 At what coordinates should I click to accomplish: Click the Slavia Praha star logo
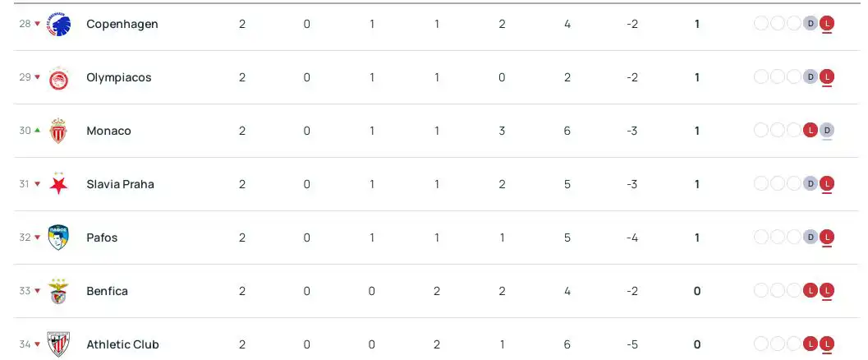58,184
